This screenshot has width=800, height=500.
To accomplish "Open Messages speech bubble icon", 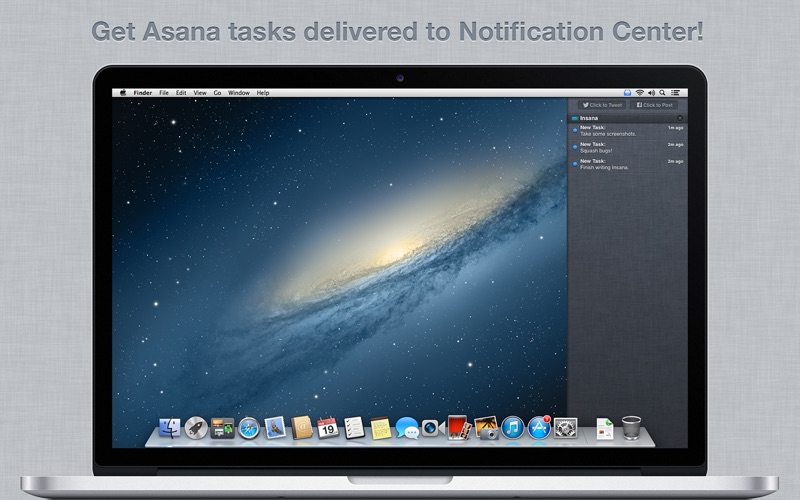I will 407,428.
